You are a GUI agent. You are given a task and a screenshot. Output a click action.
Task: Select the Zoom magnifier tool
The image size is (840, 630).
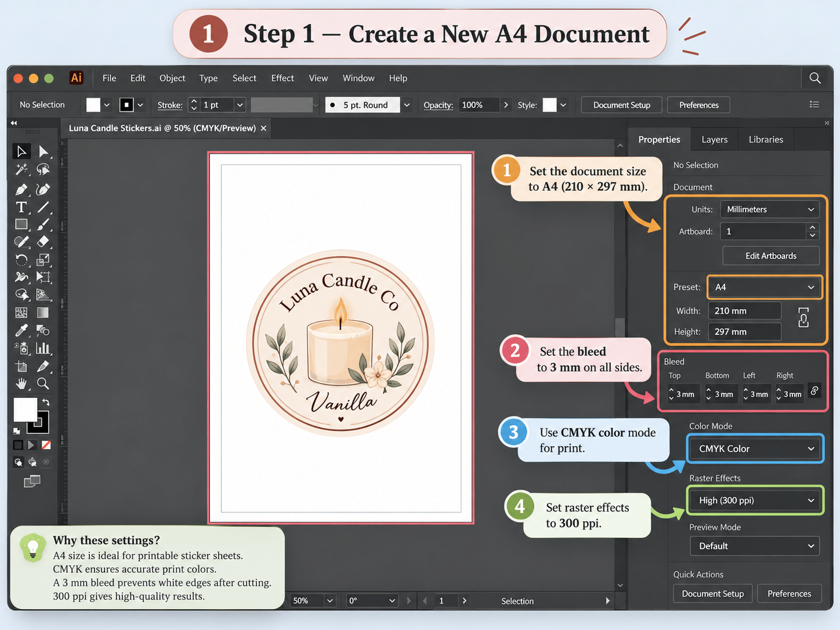point(43,383)
